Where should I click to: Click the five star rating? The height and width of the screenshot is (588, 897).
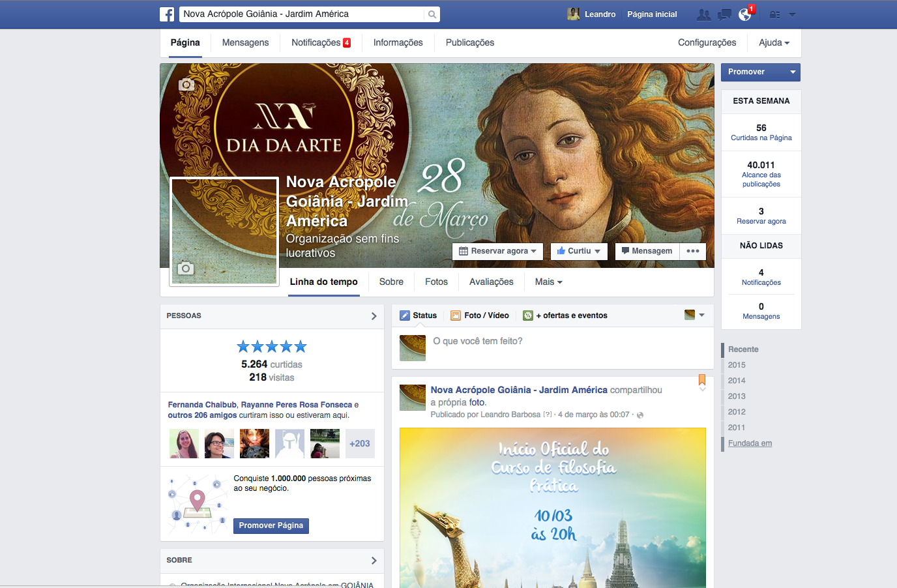[272, 346]
